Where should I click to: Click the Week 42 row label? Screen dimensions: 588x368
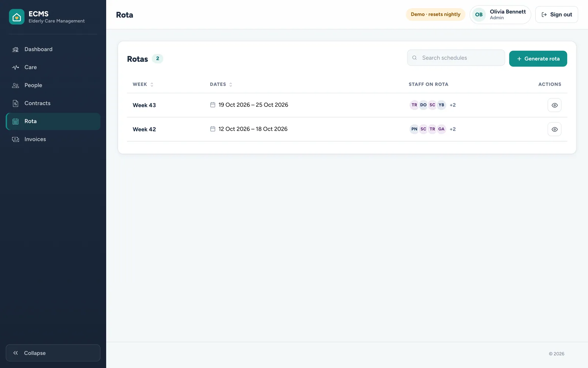pos(144,130)
